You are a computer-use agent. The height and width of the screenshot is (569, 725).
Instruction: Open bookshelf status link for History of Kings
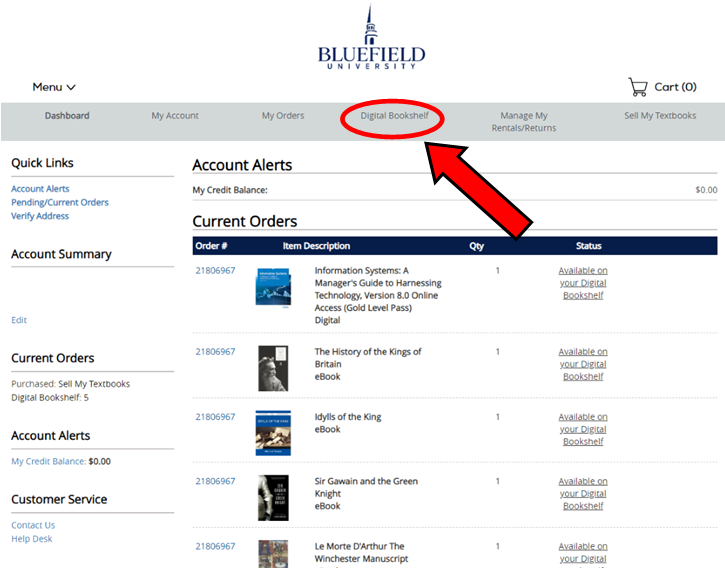pyautogui.click(x=583, y=364)
